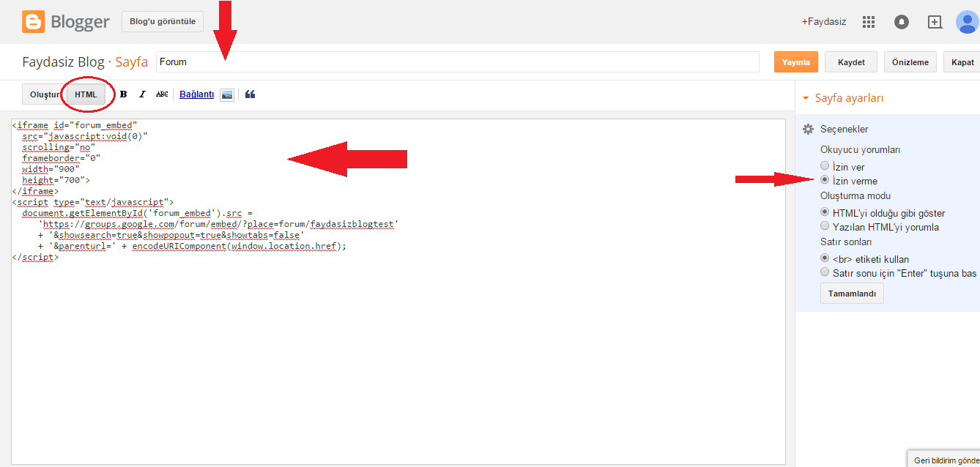Click the Satır sonları label
Image resolution: width=980 pixels, height=467 pixels.
click(x=846, y=242)
